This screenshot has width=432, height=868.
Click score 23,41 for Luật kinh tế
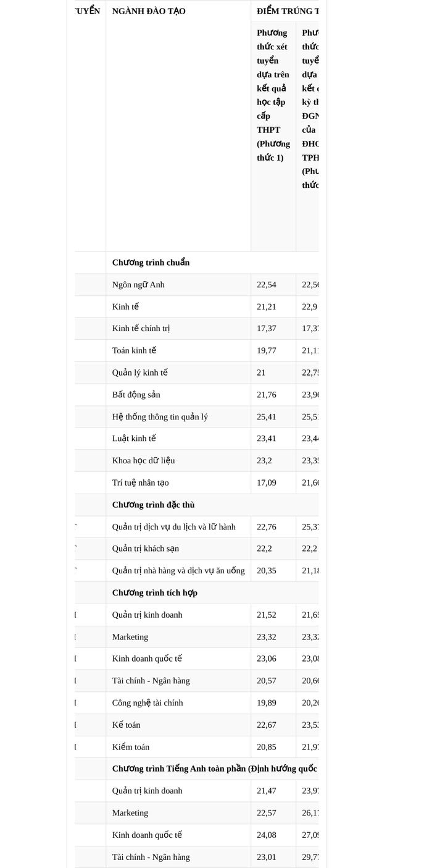[267, 439]
